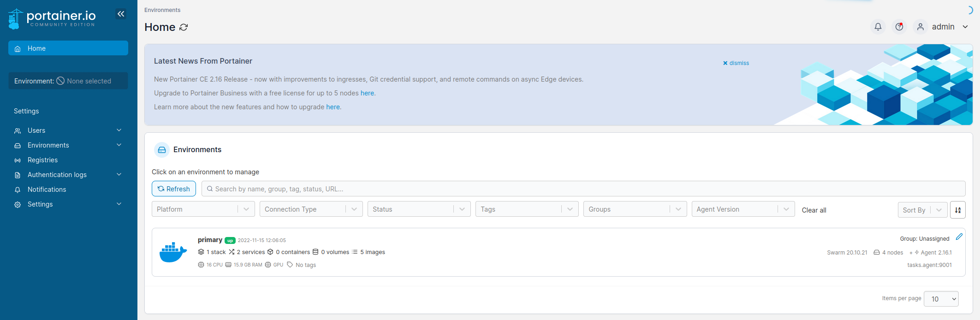Change the items per page selector

941,299
